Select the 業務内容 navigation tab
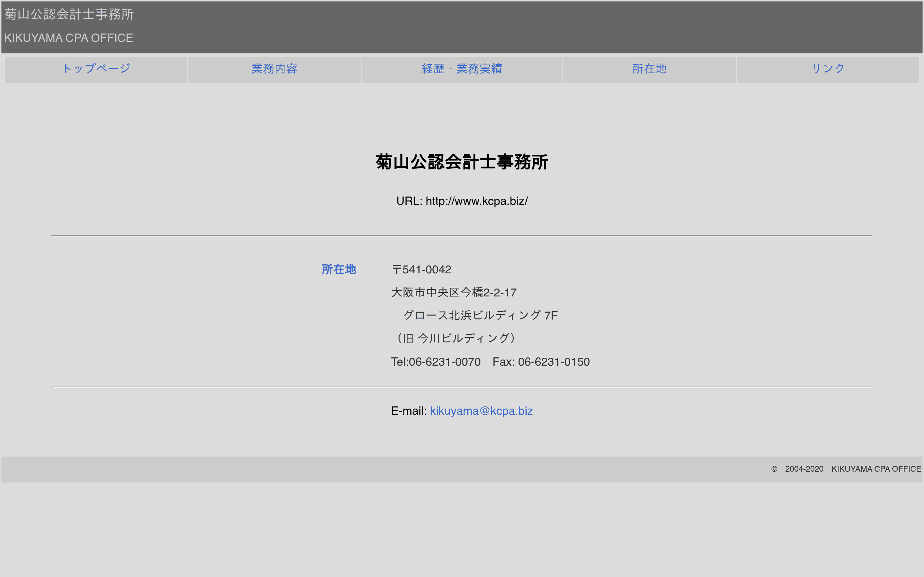The image size is (924, 577). [x=274, y=69]
